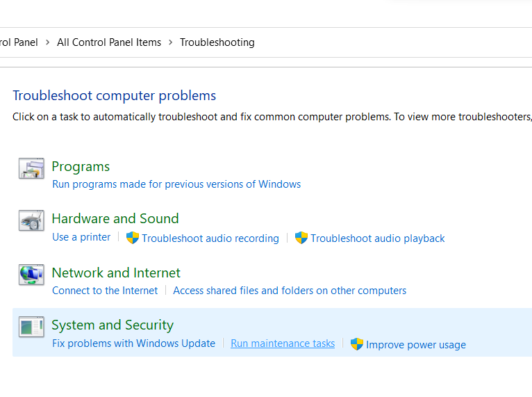Select the Troubleshooting breadcrumb item

click(x=217, y=42)
